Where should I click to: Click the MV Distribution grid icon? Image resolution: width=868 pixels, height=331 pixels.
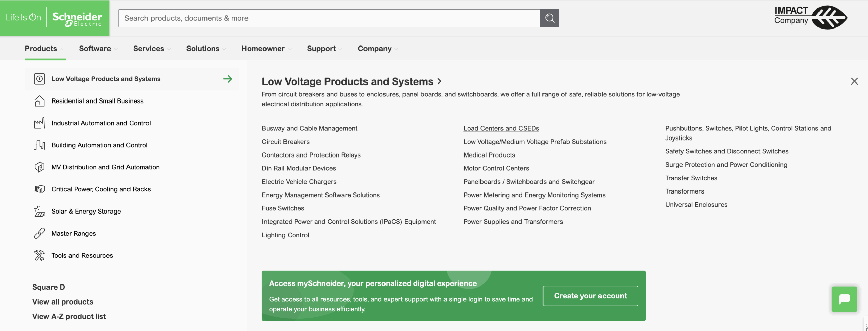point(39,167)
